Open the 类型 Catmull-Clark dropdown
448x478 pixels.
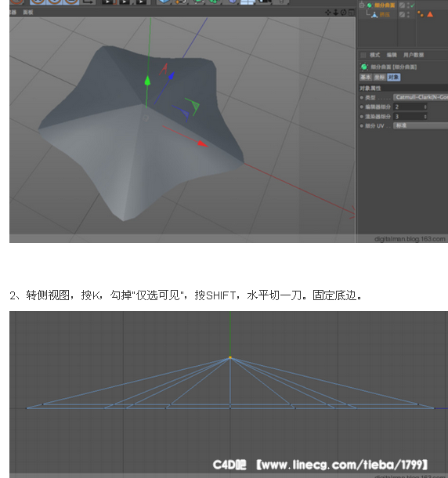coord(421,97)
